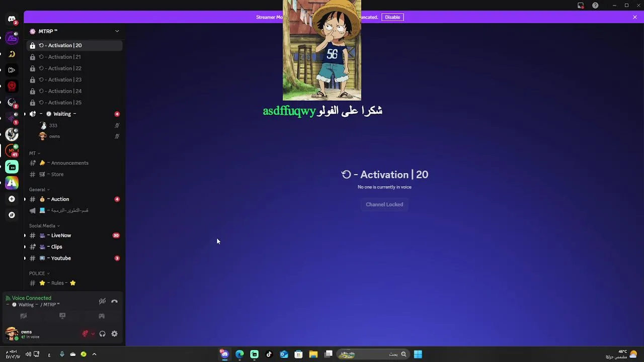Click user owns in Waiting channel
The height and width of the screenshot is (362, 644).
coord(79,136)
